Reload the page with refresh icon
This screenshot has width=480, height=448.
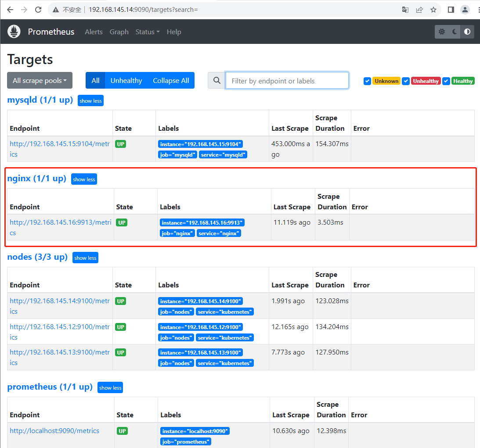[x=38, y=10]
